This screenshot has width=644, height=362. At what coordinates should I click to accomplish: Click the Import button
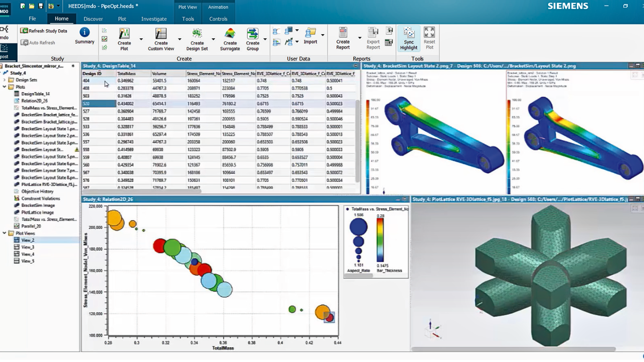tap(310, 35)
